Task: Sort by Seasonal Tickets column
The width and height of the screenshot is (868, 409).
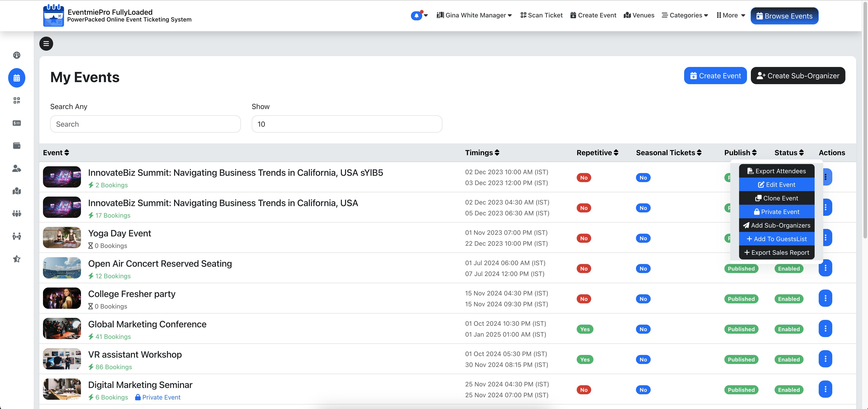Action: coord(669,152)
